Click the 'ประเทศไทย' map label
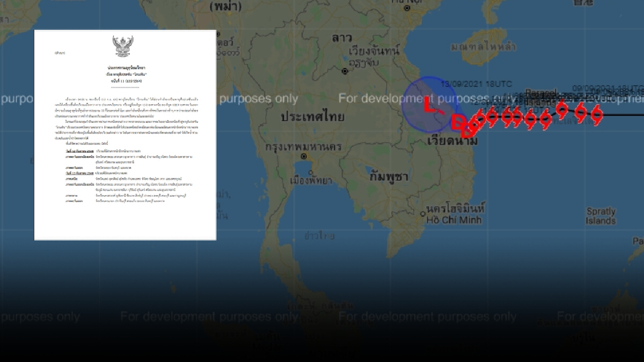The width and height of the screenshot is (644, 362). click(x=312, y=117)
